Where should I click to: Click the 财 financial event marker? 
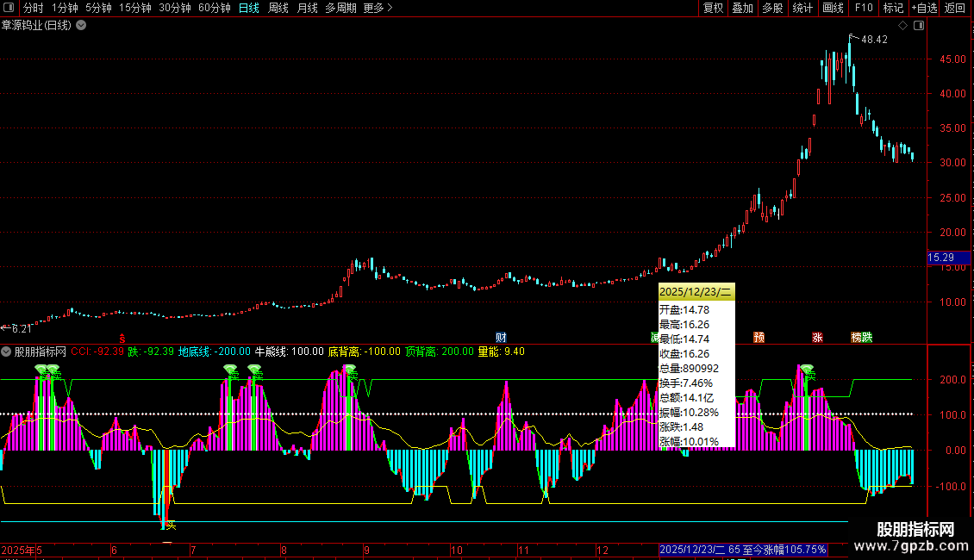click(x=502, y=338)
